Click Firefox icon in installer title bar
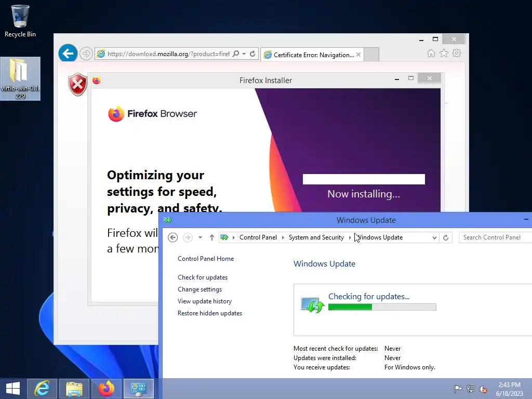 (96, 81)
